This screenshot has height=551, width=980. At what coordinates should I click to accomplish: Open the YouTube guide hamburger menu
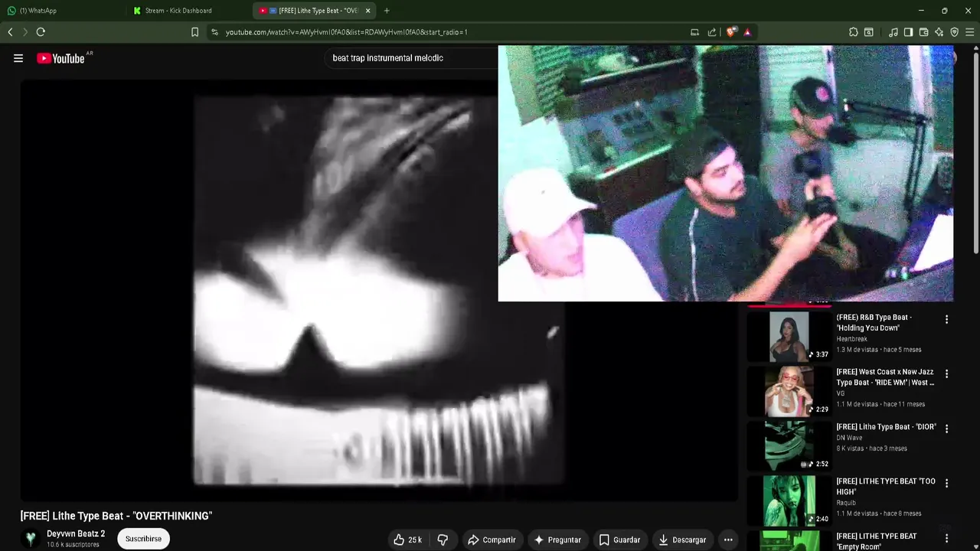[x=18, y=58]
